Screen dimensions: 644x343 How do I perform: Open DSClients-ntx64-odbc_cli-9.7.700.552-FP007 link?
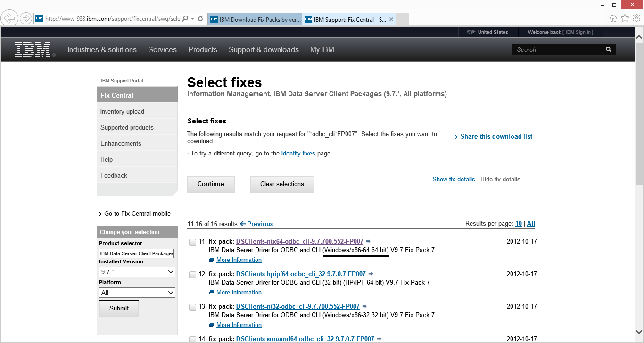pyautogui.click(x=300, y=242)
